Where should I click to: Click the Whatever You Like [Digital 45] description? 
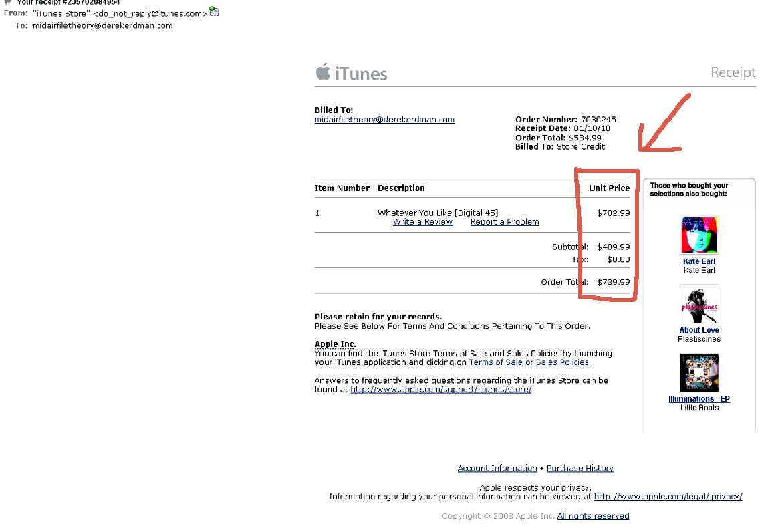pyautogui.click(x=438, y=213)
